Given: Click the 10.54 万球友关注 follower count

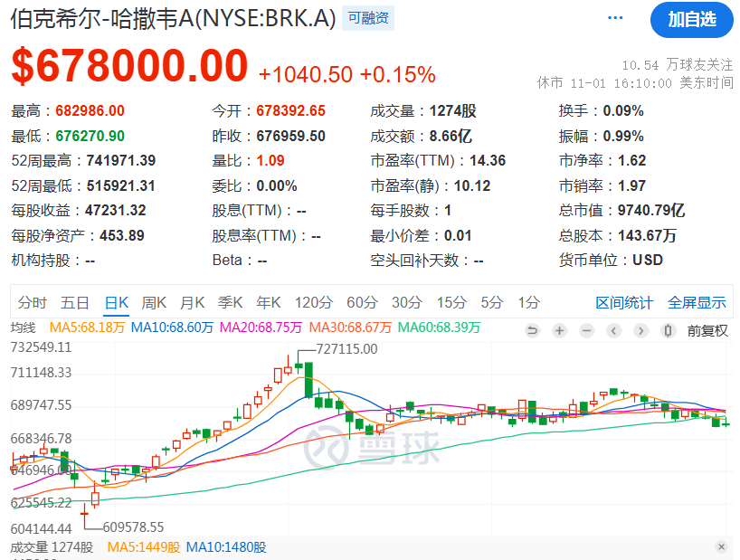Looking at the screenshot, I should click(678, 64).
